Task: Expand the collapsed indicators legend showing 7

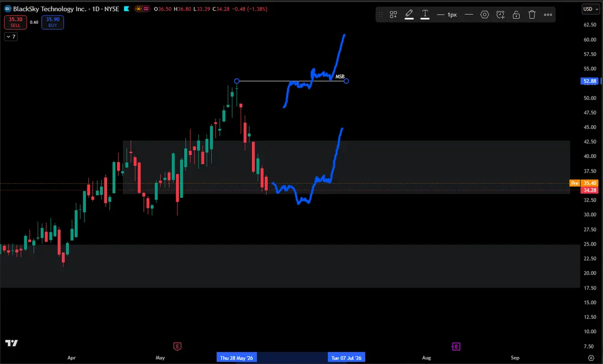Action: (x=11, y=36)
